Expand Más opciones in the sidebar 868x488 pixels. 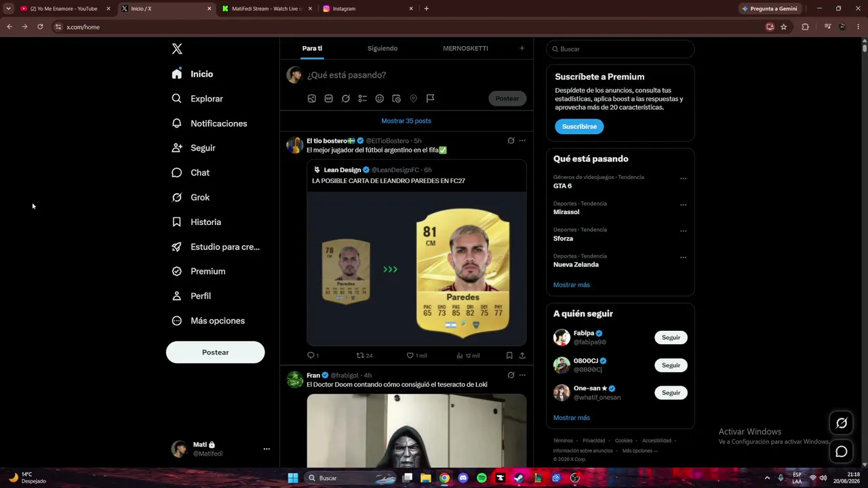point(208,321)
